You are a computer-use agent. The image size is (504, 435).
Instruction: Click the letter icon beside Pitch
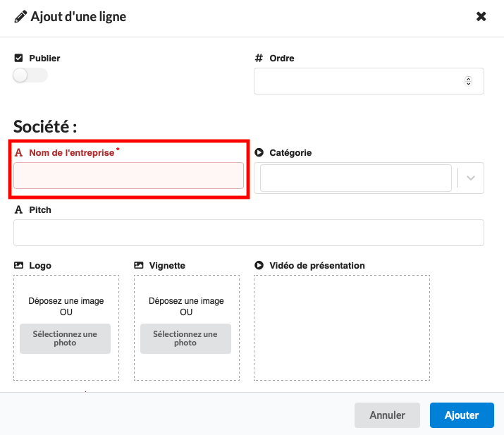click(19, 210)
